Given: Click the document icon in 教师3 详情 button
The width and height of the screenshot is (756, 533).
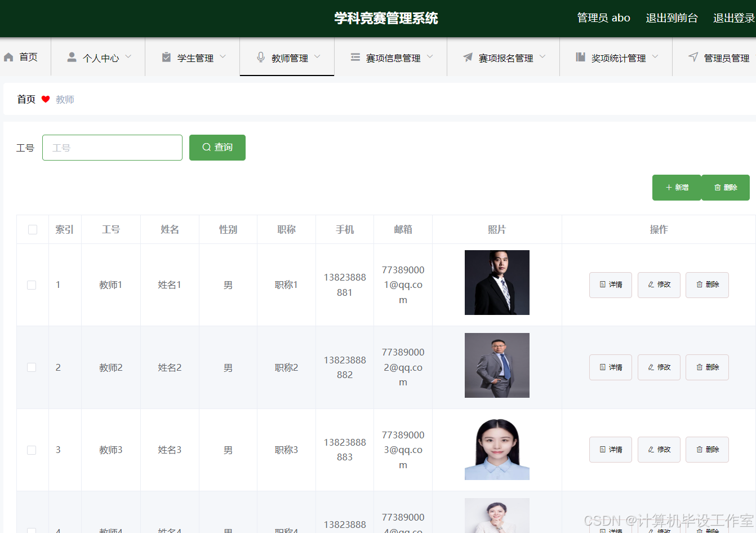Looking at the screenshot, I should click(603, 450).
